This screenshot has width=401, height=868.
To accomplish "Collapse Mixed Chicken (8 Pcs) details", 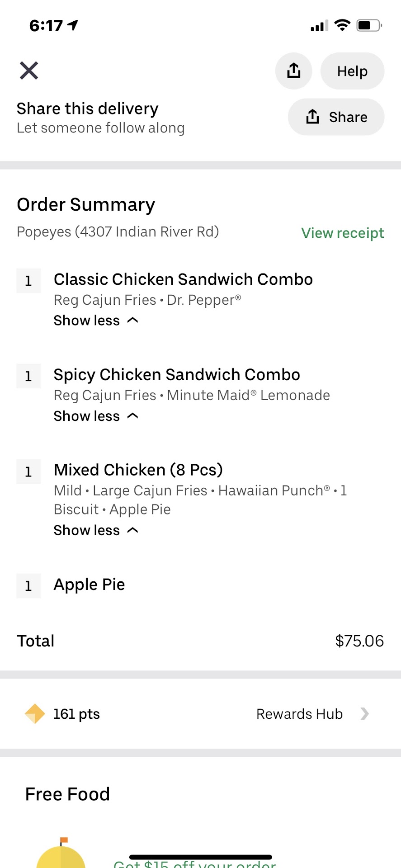I will coord(96,530).
